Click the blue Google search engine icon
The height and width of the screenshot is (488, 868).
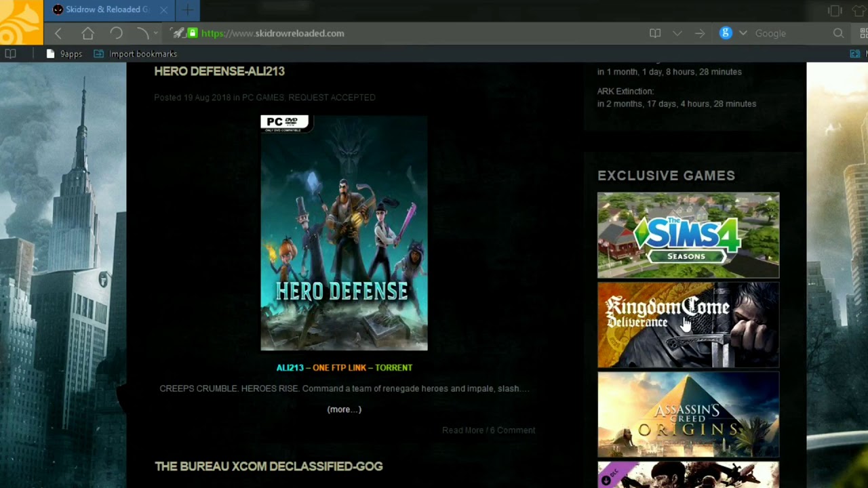[x=726, y=33]
